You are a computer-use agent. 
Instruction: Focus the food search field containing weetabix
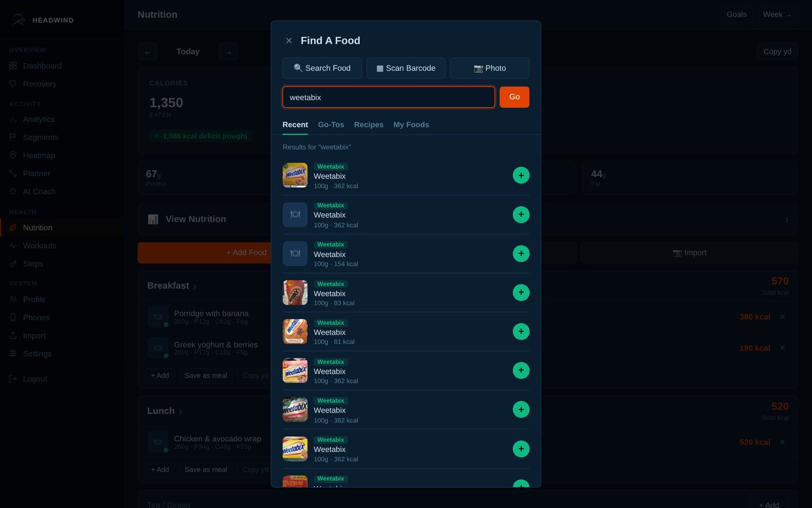389,97
